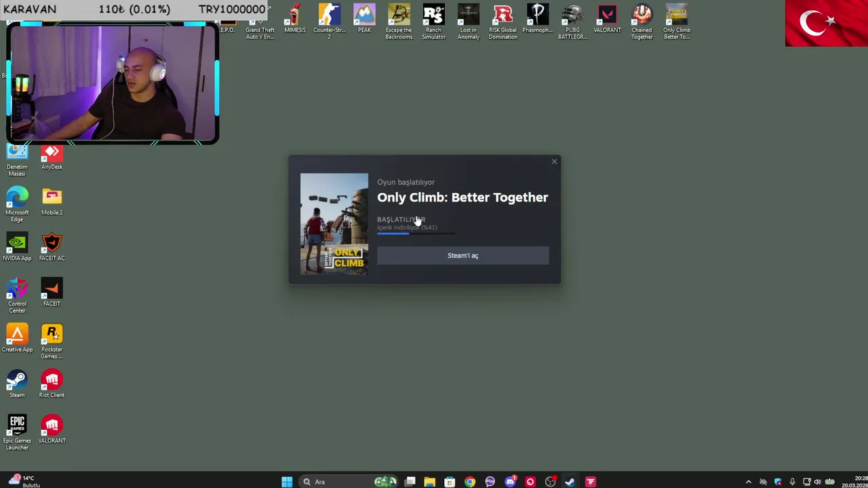Expand the hidden system tray icons
Image resolution: width=868 pixels, height=488 pixels.
(749, 482)
